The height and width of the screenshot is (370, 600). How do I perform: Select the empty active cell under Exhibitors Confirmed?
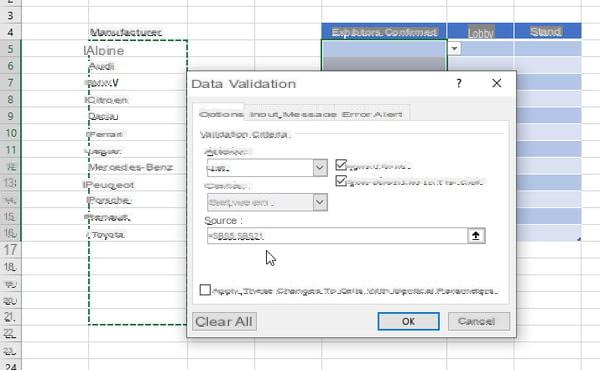click(x=384, y=49)
